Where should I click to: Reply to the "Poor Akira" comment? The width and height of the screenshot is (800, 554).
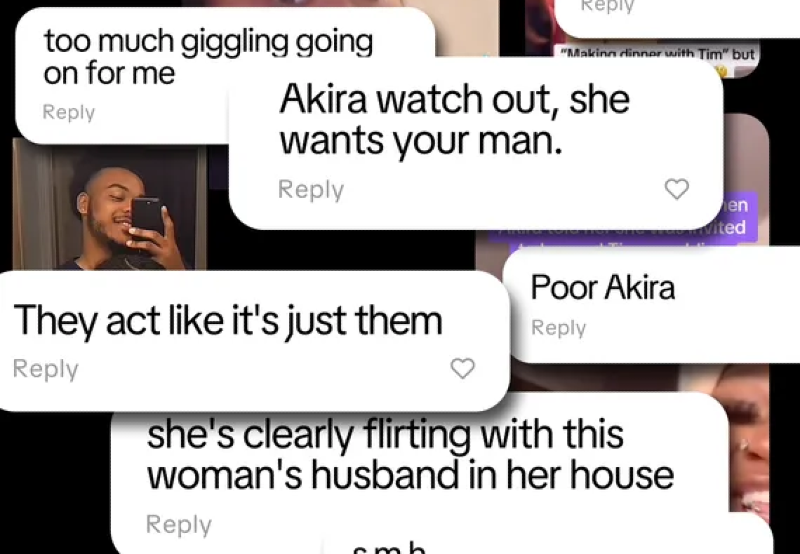click(x=559, y=328)
